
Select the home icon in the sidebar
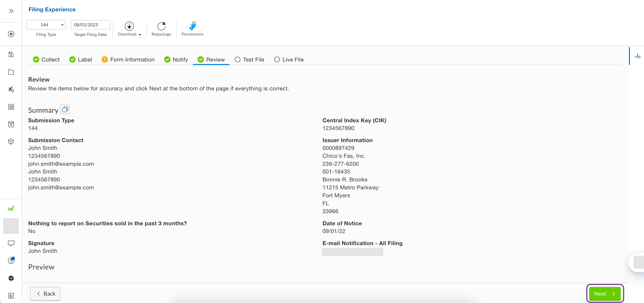(11, 54)
